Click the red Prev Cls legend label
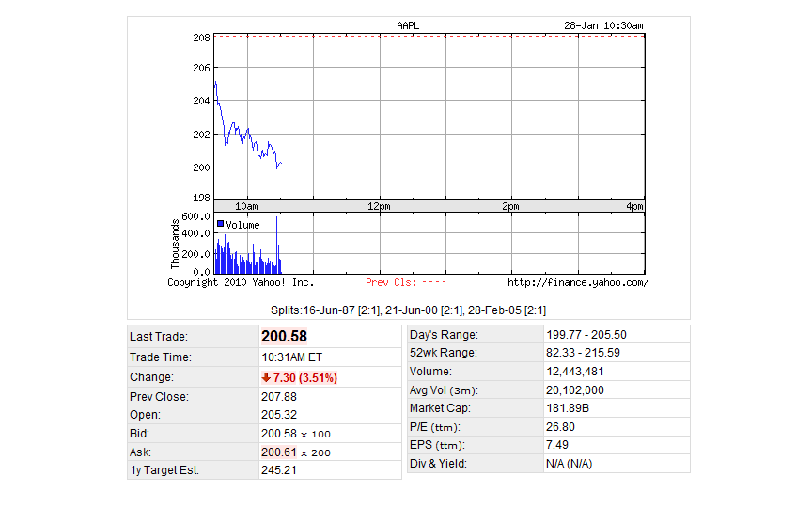Viewport: 812px width, 508px height. click(391, 282)
